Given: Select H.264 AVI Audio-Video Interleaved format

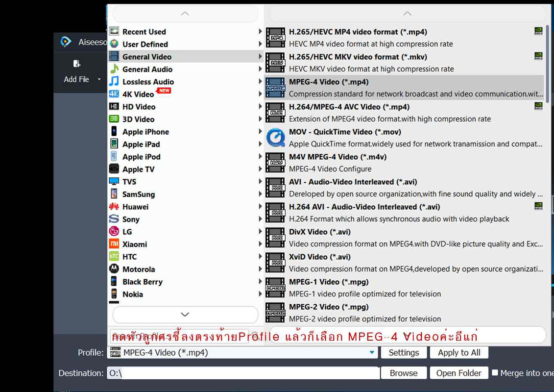Looking at the screenshot, I should pos(404,213).
